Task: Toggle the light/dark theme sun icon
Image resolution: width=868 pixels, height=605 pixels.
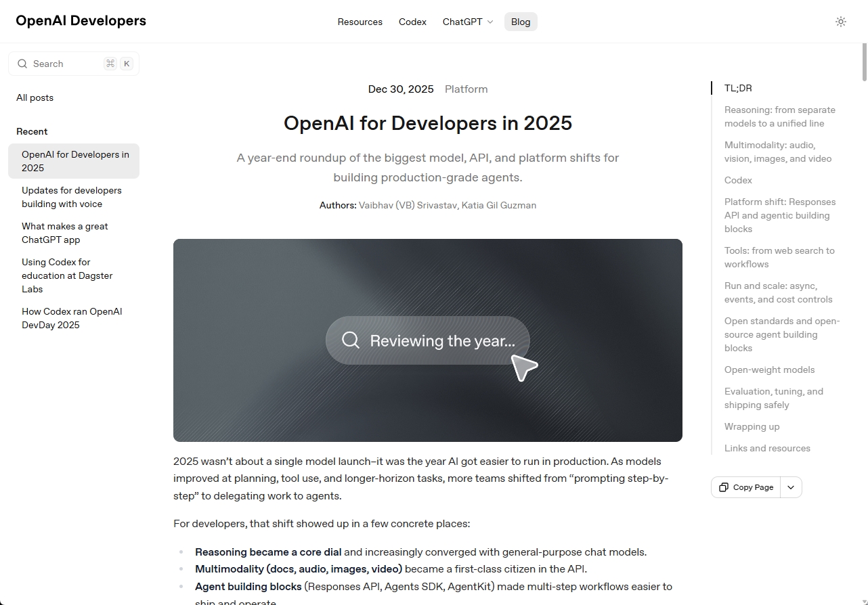Action: 841,22
